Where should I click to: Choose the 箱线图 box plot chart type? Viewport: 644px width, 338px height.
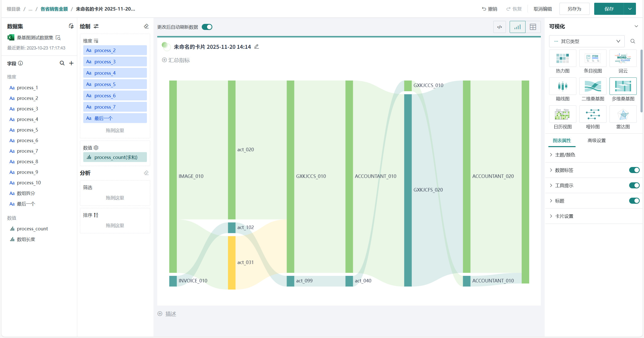pyautogui.click(x=562, y=86)
